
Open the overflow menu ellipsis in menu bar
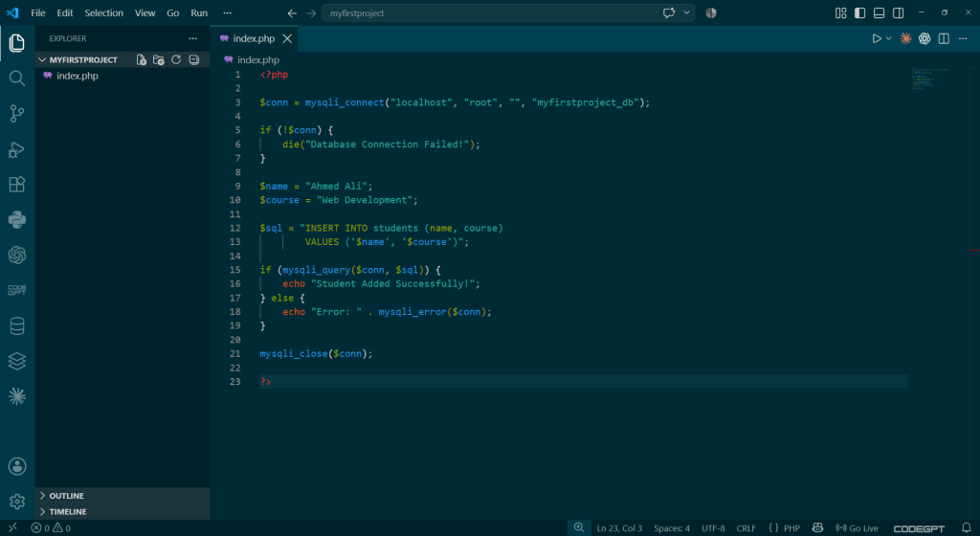click(227, 13)
